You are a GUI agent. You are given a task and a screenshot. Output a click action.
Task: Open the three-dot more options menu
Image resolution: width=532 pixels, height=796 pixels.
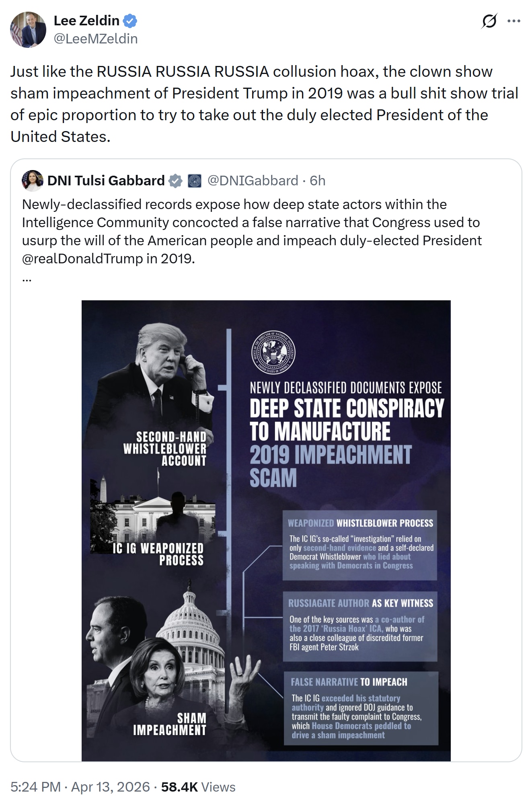(514, 21)
